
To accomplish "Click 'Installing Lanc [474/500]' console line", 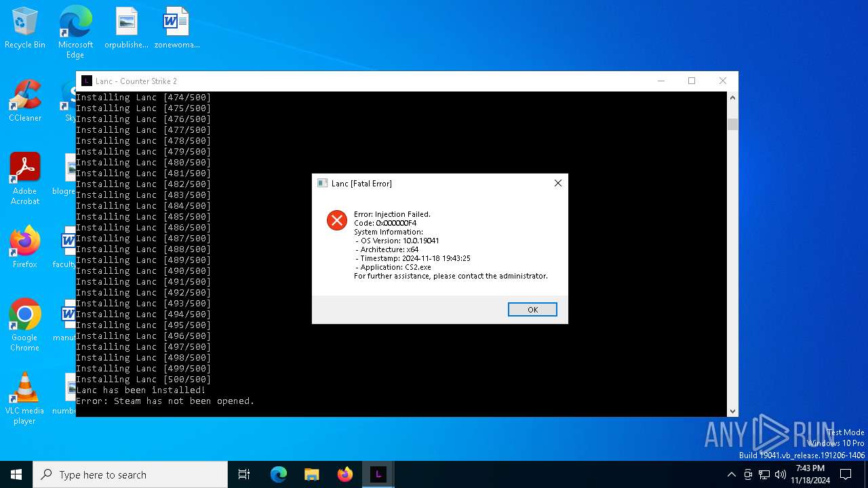I will click(143, 98).
